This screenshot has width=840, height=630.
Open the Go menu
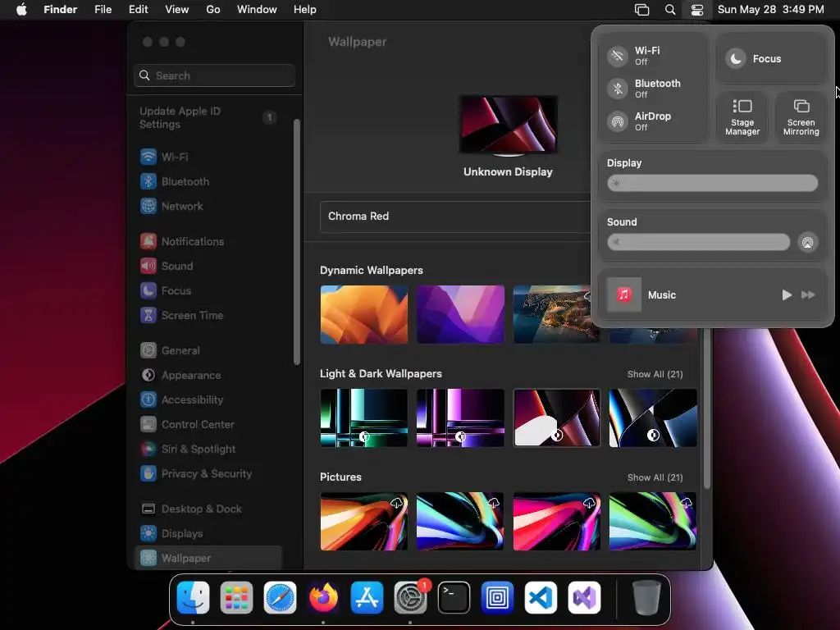[212, 10]
